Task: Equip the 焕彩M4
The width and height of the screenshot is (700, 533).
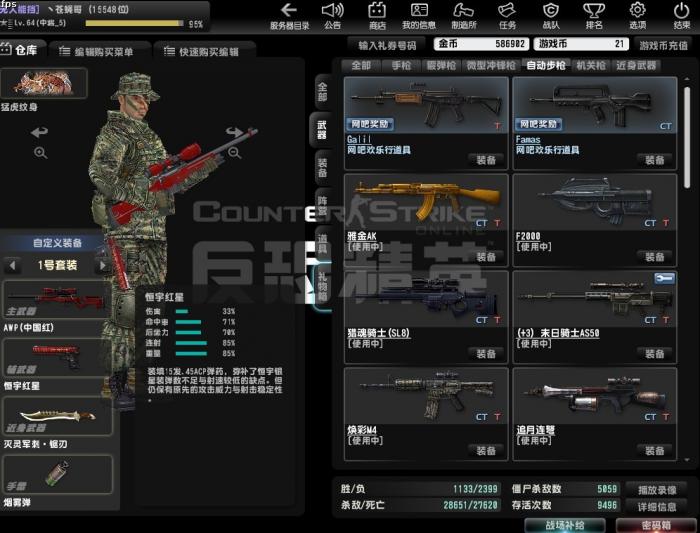Action: point(486,451)
